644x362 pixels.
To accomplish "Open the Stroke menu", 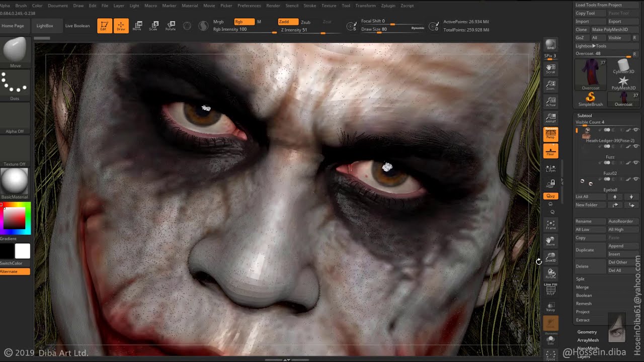I will point(310,6).
